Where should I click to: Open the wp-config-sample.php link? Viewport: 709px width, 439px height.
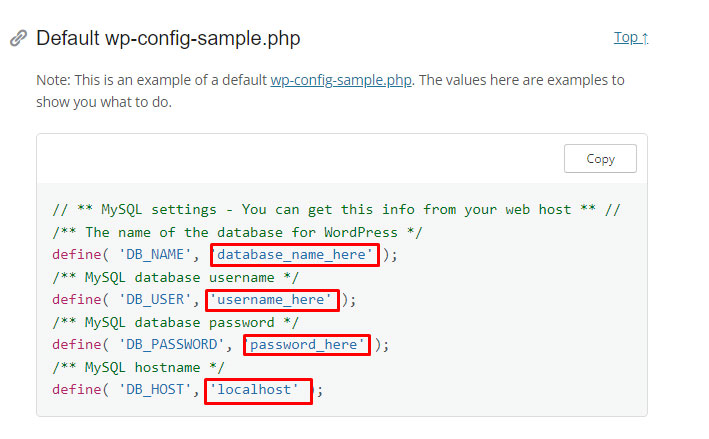click(341, 80)
